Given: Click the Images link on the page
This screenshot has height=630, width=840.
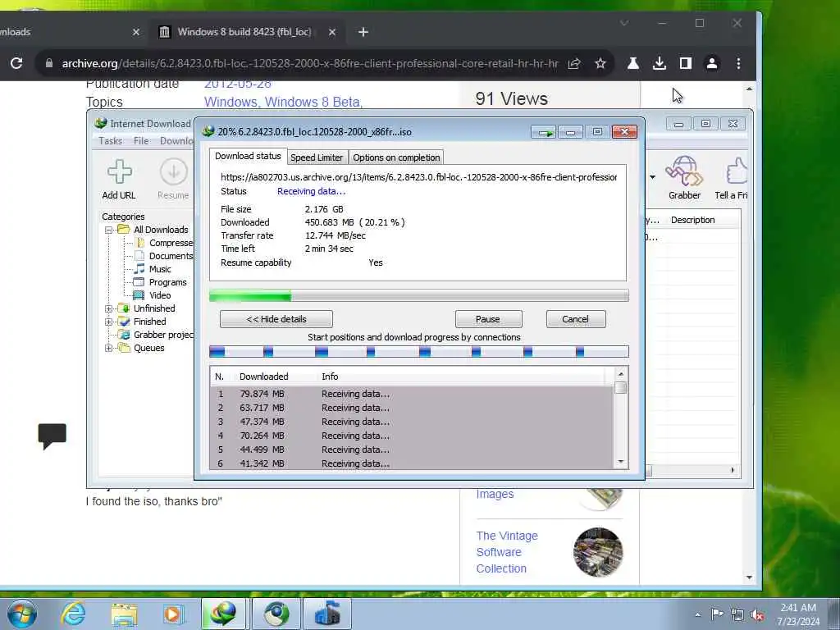Looking at the screenshot, I should pyautogui.click(x=495, y=494).
